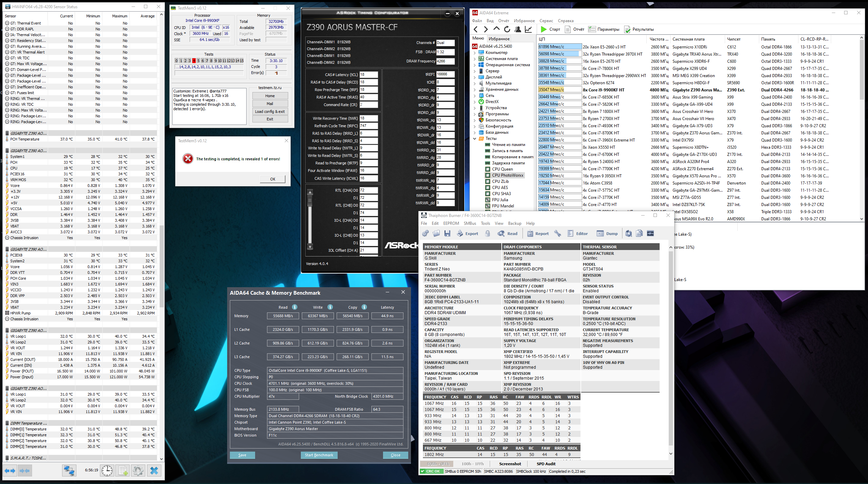Screen dimensions: 868x484
Task: Open the EEPROM menu in Thaiphoon Burner
Action: coord(451,223)
